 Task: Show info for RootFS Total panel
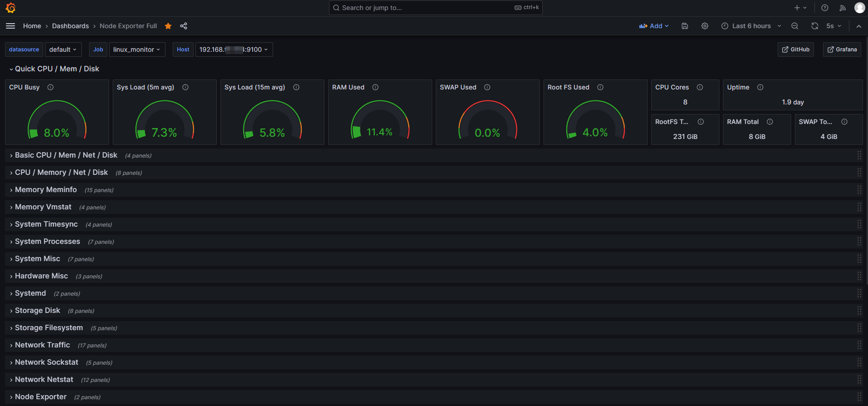click(x=701, y=122)
